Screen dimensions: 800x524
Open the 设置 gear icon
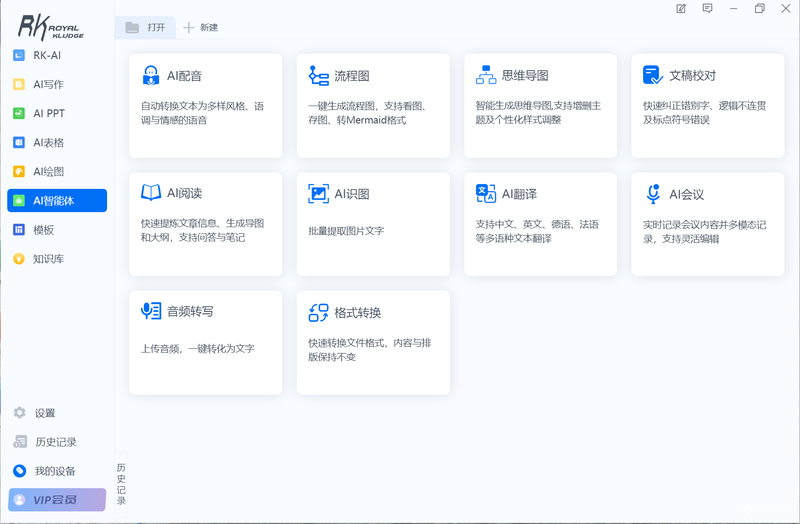click(20, 412)
